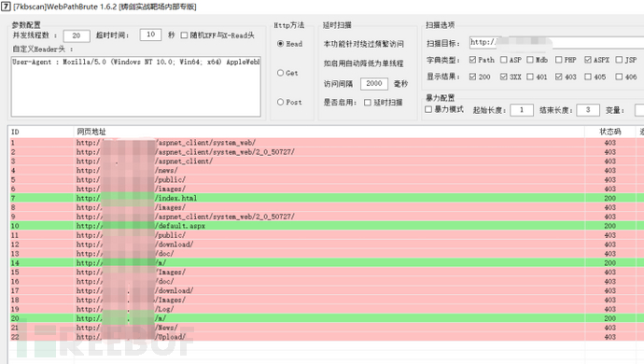The height and width of the screenshot is (364, 644).
Task: Enable the JSP dictionary type checkbox
Action: click(x=619, y=60)
